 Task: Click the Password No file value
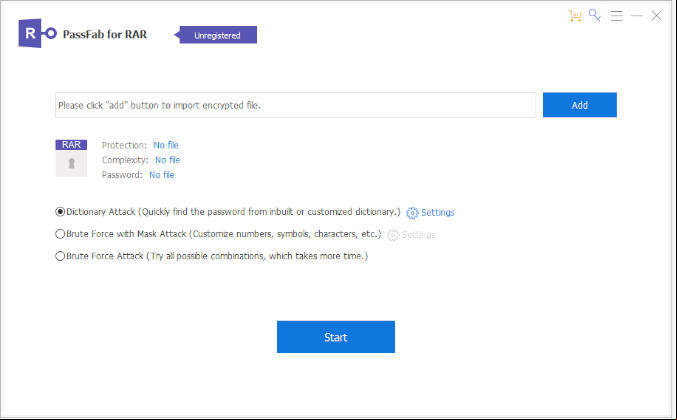pyautogui.click(x=161, y=175)
